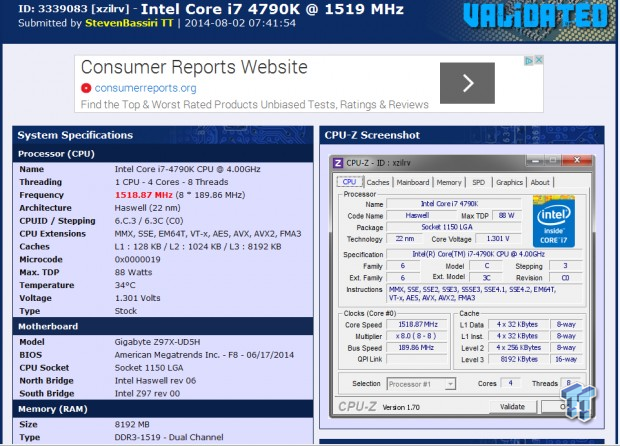Select the CPU tab

pos(350,182)
